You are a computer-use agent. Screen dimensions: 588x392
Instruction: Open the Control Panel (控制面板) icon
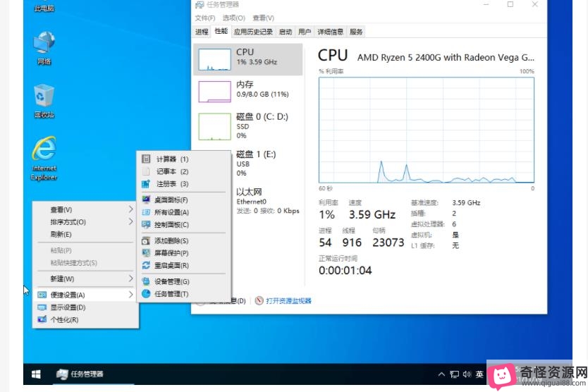click(146, 225)
